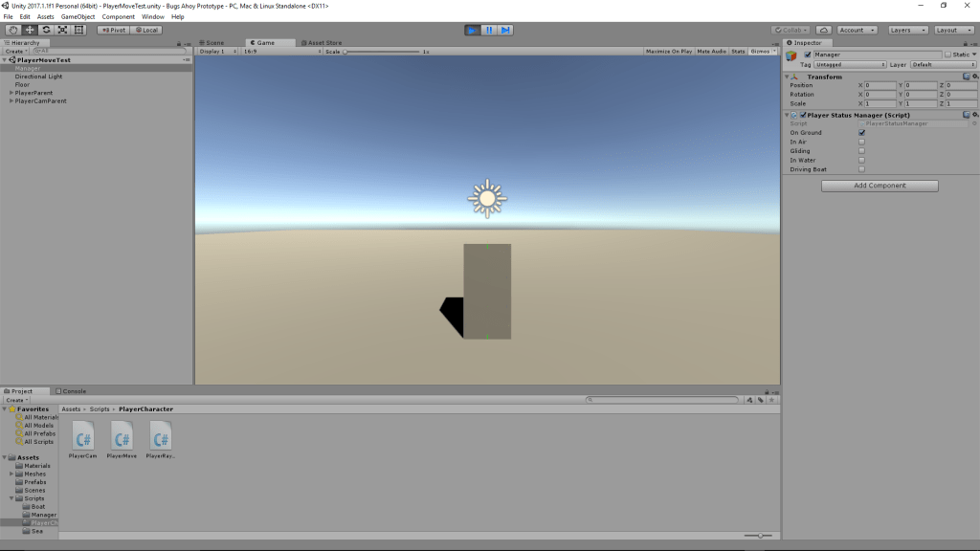Open the GameObject menu
The height and width of the screenshot is (551, 980).
point(78,16)
